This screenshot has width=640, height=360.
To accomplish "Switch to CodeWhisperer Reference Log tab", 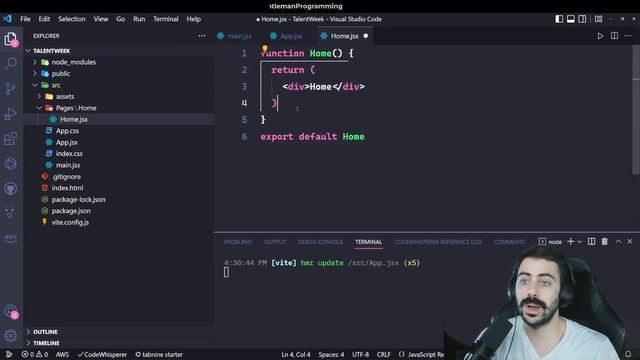I will click(438, 242).
